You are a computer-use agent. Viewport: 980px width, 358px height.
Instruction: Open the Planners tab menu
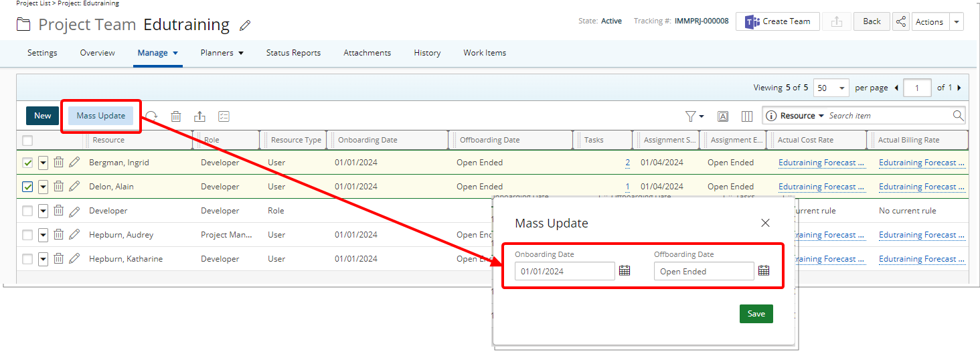point(222,53)
